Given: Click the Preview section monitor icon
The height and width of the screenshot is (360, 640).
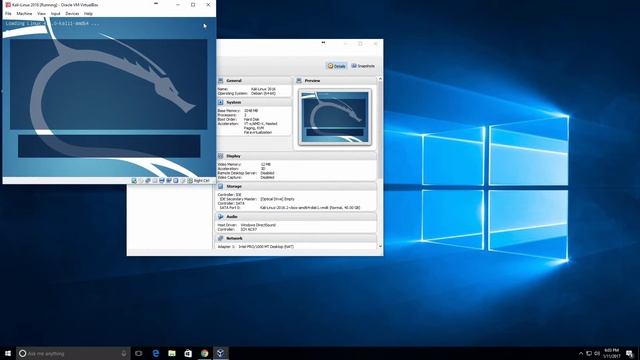Looking at the screenshot, I should pos(299,80).
